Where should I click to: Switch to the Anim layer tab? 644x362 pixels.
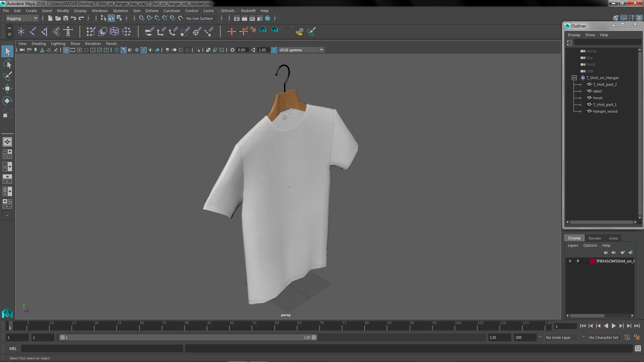point(613,238)
